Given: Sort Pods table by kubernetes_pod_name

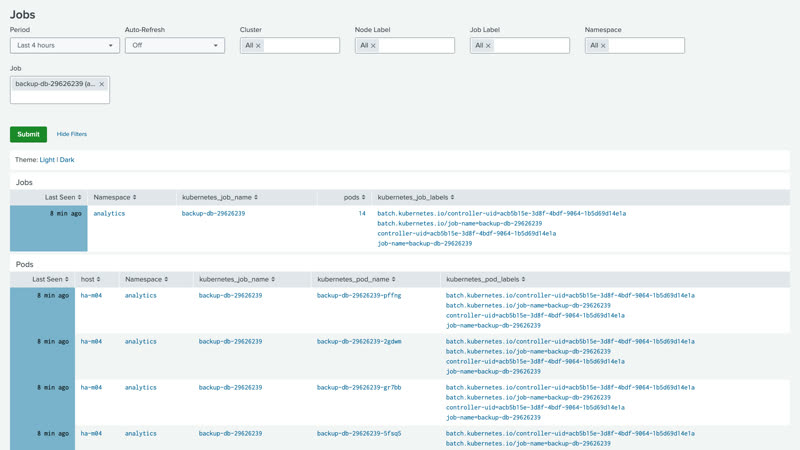Looking at the screenshot, I should click(356, 280).
